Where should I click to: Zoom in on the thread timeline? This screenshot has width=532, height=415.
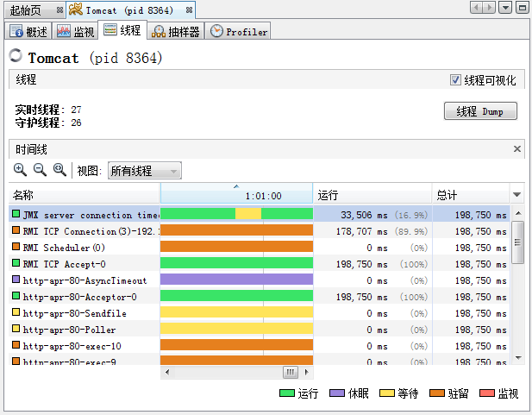click(21, 170)
